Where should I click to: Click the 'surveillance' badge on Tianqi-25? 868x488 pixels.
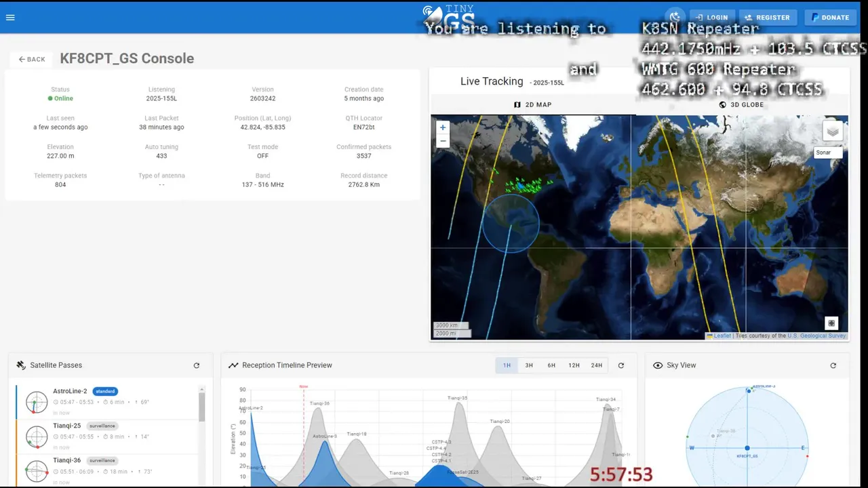point(102,426)
